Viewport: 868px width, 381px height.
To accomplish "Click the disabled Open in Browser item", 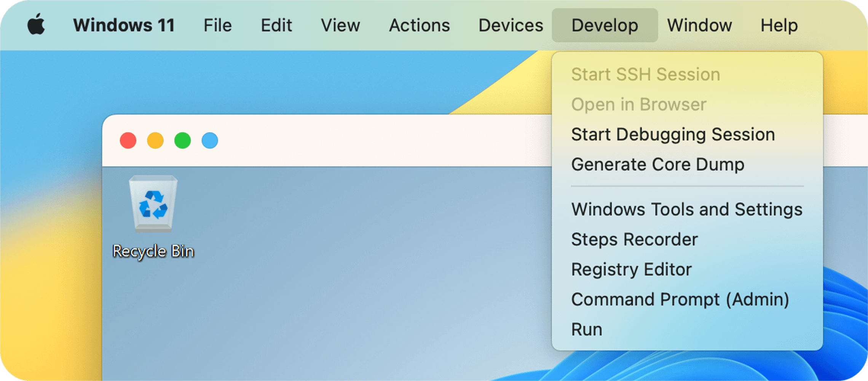I will pos(687,104).
